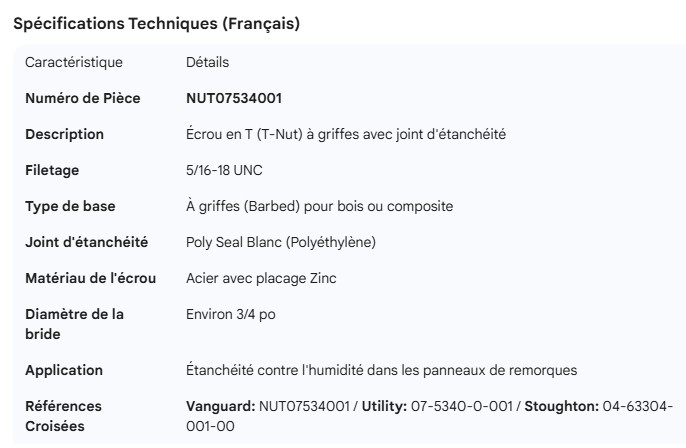
Task: Click the 'Poly Seal Blanc (Polyéthylène)' value
Action: coord(281,242)
